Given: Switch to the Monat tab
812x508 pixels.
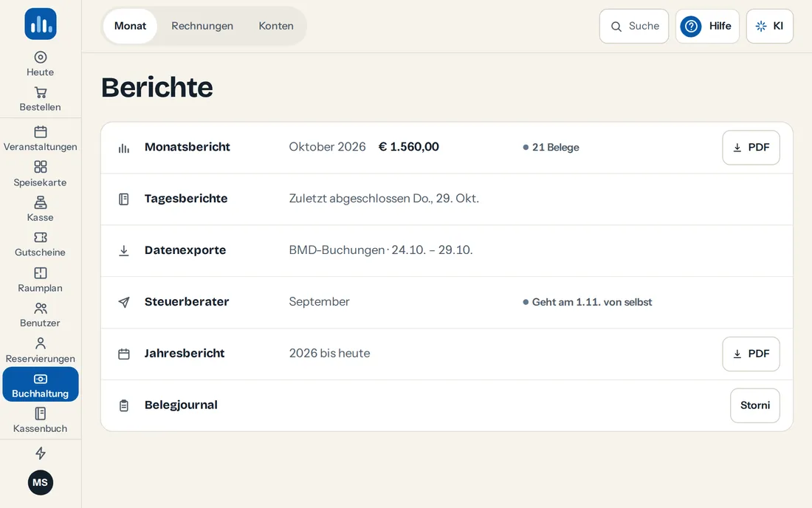Looking at the screenshot, I should [x=130, y=26].
